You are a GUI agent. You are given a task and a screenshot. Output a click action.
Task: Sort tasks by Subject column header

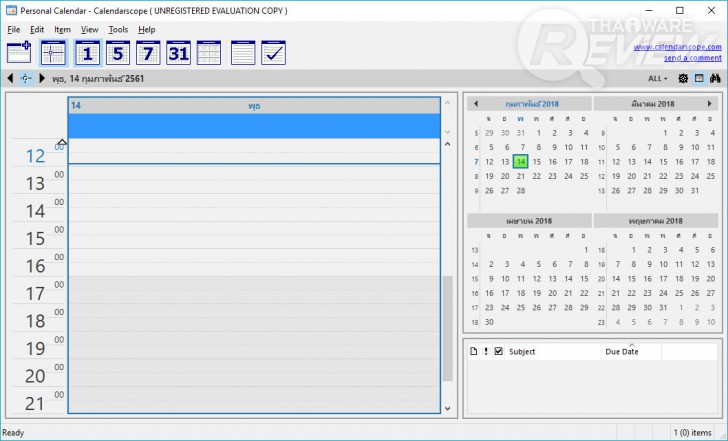[553, 351]
